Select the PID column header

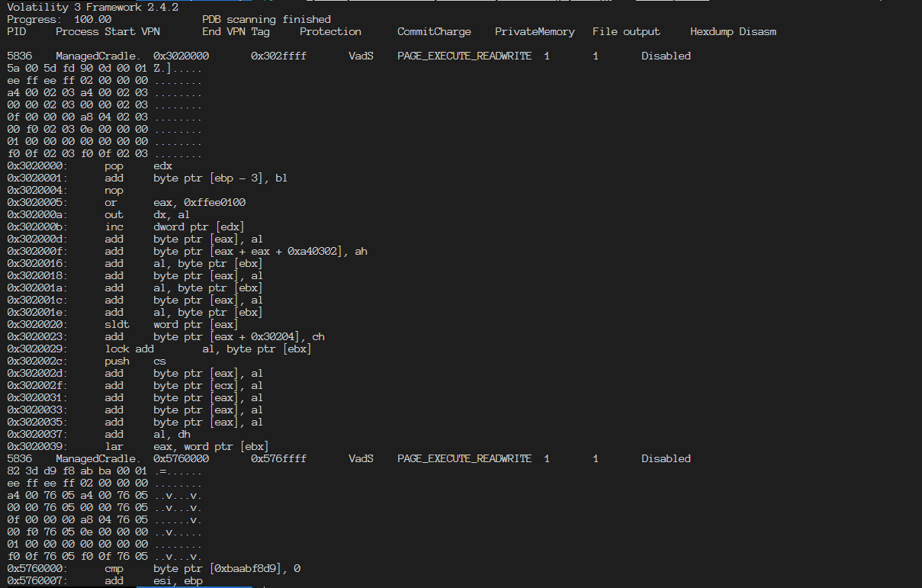[15, 31]
